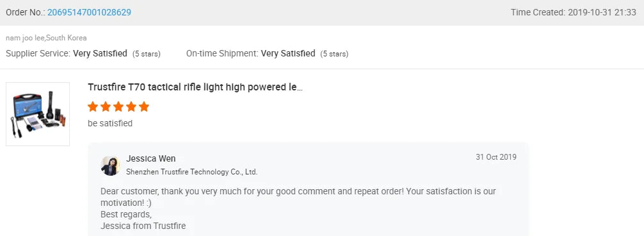Click the Trustfire T70 product thumbnail
644x236 pixels.
tap(38, 114)
